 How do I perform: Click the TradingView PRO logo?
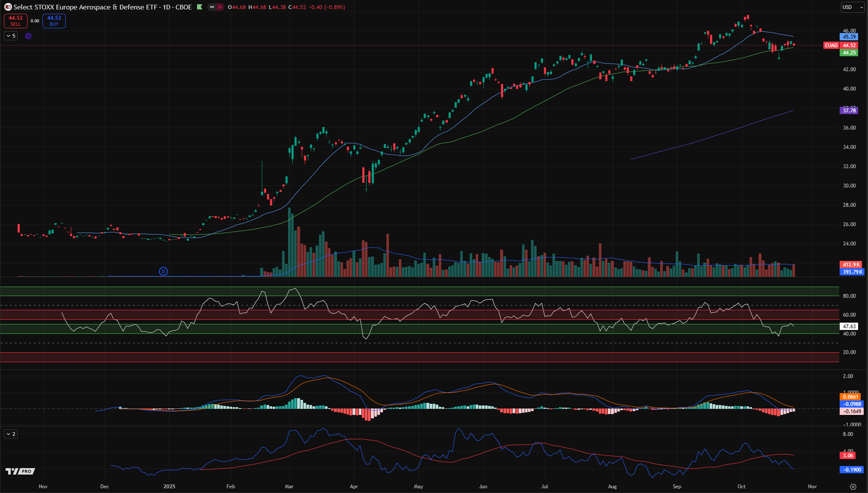click(20, 471)
